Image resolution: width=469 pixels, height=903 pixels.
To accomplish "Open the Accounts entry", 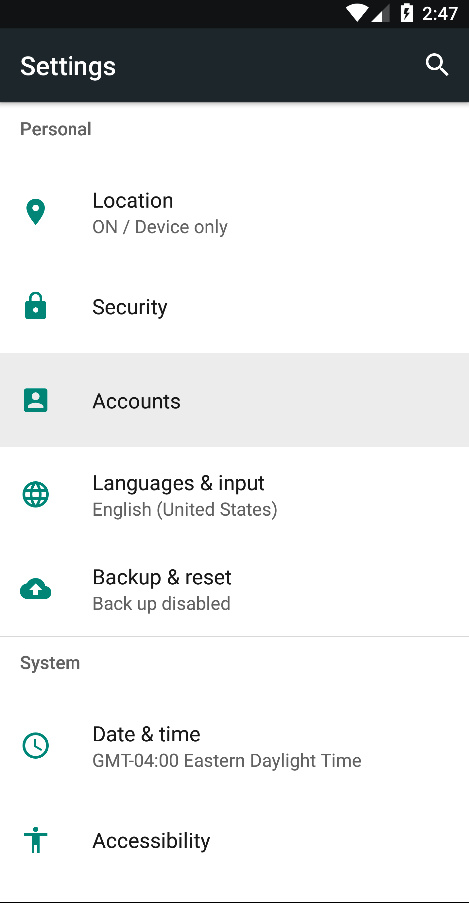I will point(234,400).
